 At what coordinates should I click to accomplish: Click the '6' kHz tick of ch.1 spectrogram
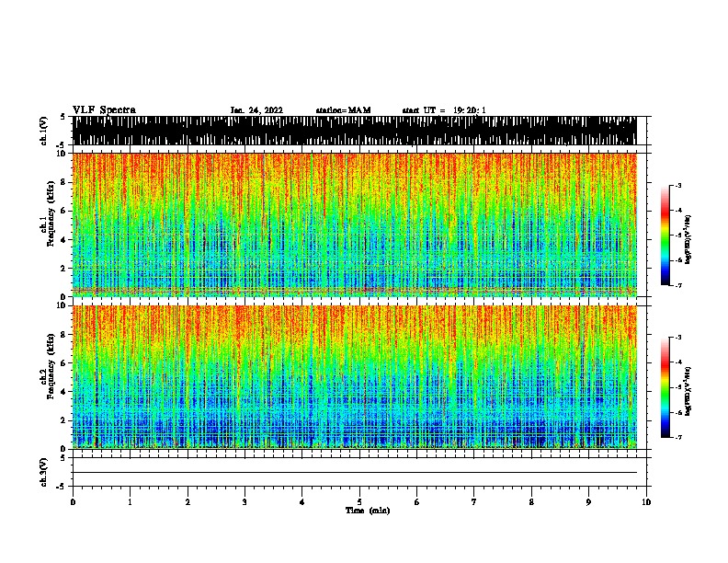tap(64, 211)
